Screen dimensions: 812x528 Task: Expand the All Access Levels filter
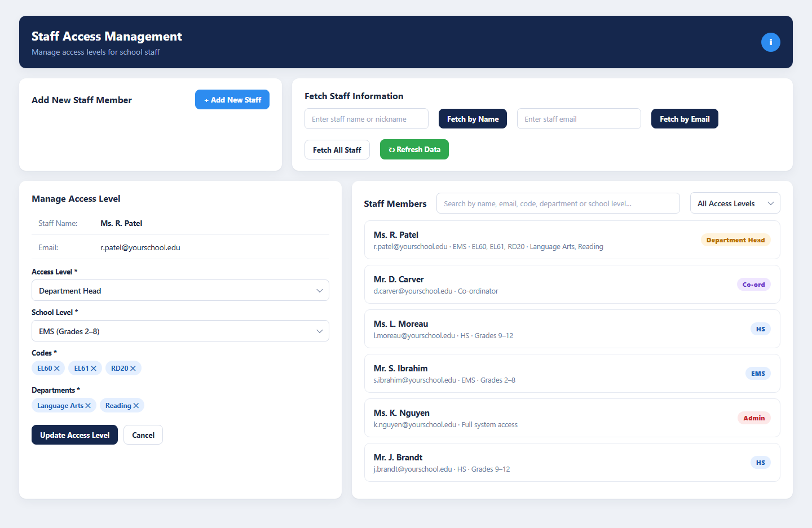[x=735, y=203]
